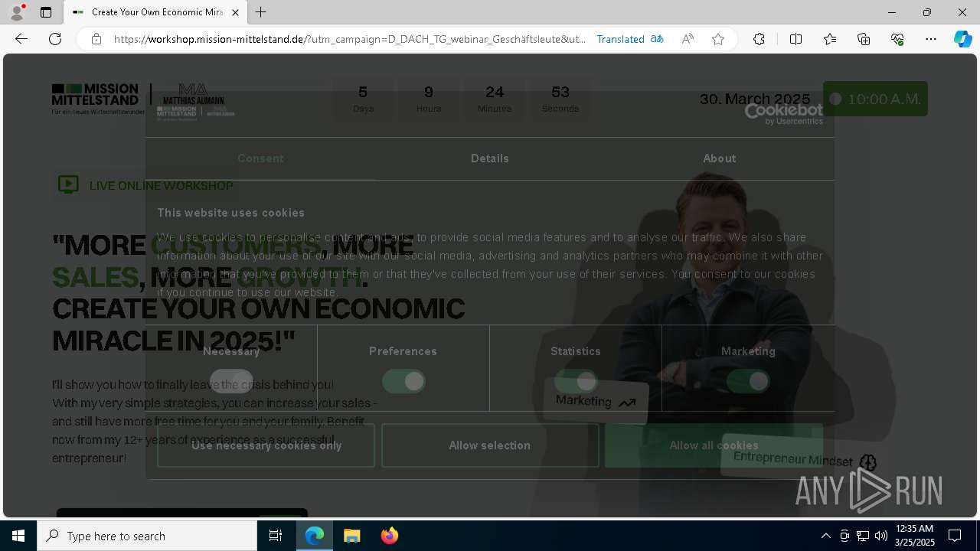This screenshot has width=980, height=551.
Task: Click Allow selection button
Action: pos(490,445)
